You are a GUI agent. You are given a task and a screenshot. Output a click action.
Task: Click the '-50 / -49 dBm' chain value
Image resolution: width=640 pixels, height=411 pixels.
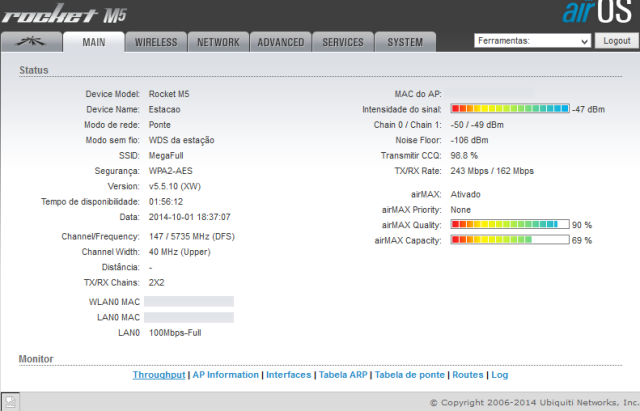pyautogui.click(x=477, y=125)
